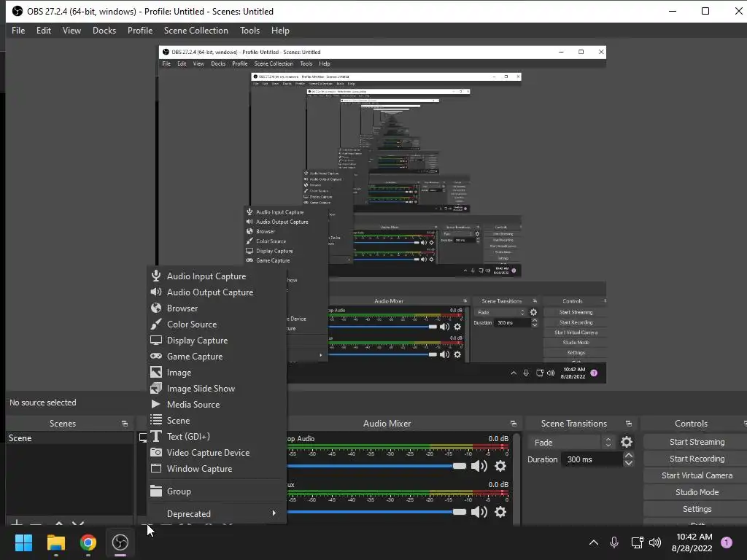This screenshot has width=747, height=560.
Task: Open the notification badge in tray
Action: pyautogui.click(x=727, y=542)
